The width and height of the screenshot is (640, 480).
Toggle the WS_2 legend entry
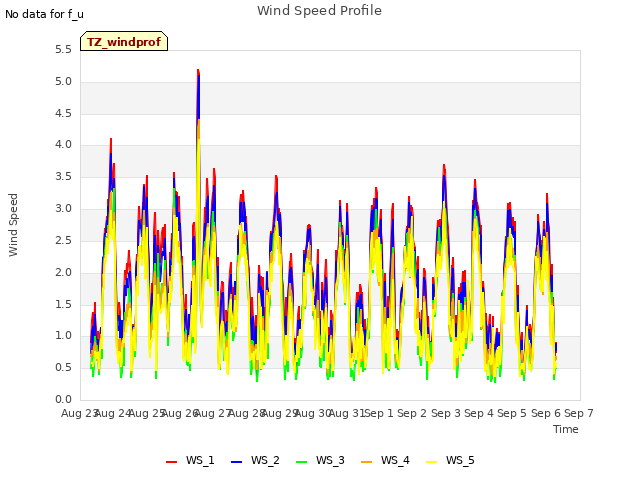pos(255,460)
